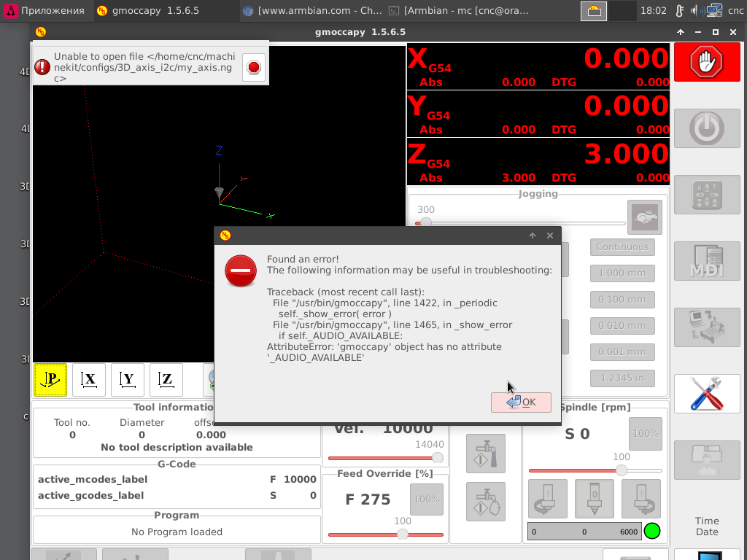Toggle the machine power button
Screen dimensions: 747x560
706,128
